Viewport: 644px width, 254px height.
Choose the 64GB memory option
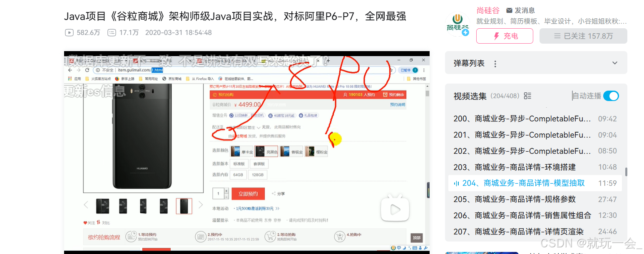(238, 175)
